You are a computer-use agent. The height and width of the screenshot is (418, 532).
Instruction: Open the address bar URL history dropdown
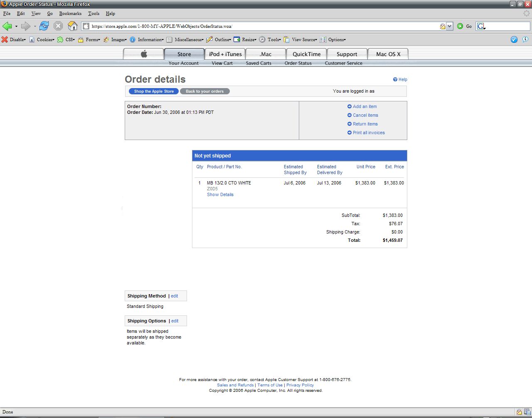coord(449,26)
